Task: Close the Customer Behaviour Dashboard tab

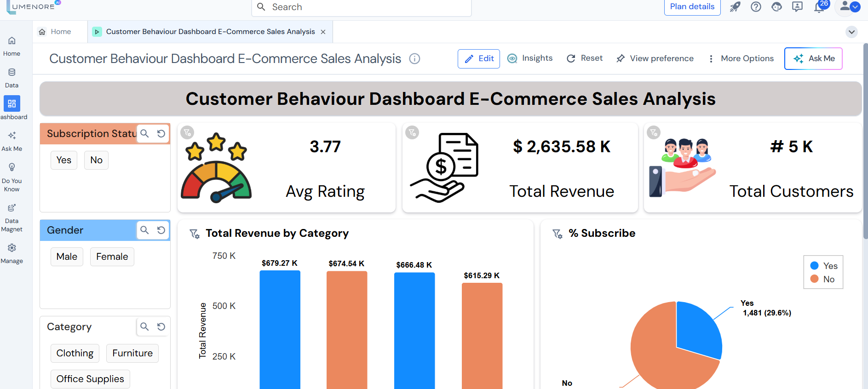Action: (323, 32)
